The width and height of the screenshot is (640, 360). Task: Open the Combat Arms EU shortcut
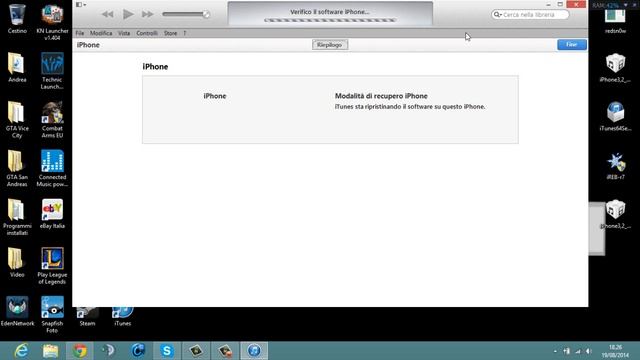[52, 120]
